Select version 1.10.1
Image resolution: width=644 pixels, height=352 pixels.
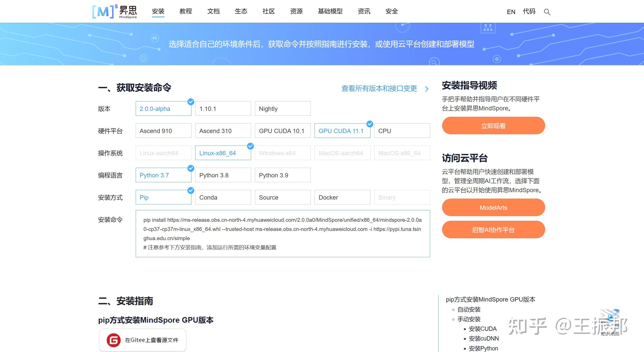[223, 108]
